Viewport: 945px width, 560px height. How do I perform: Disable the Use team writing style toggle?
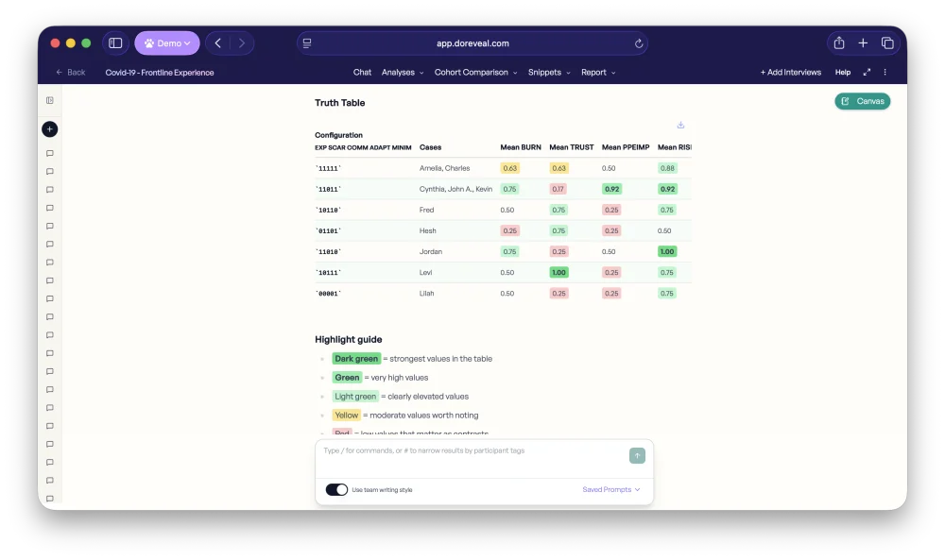coord(336,489)
